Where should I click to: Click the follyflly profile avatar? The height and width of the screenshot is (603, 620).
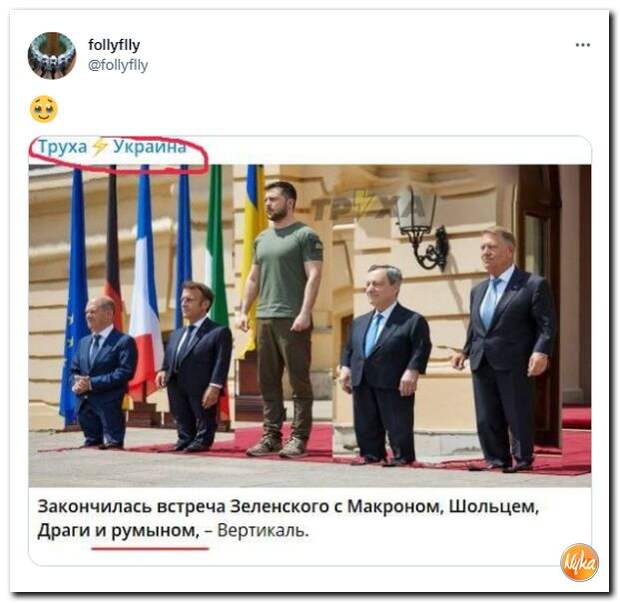click(52, 56)
